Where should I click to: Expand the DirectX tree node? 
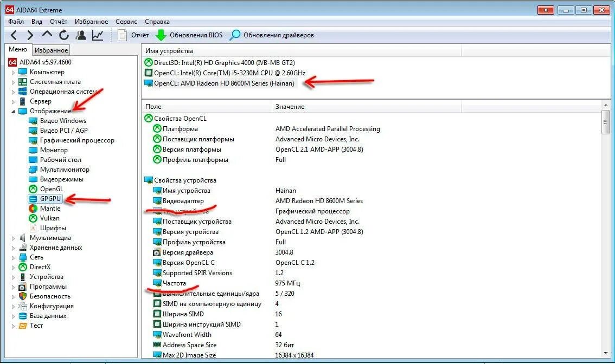(x=13, y=268)
